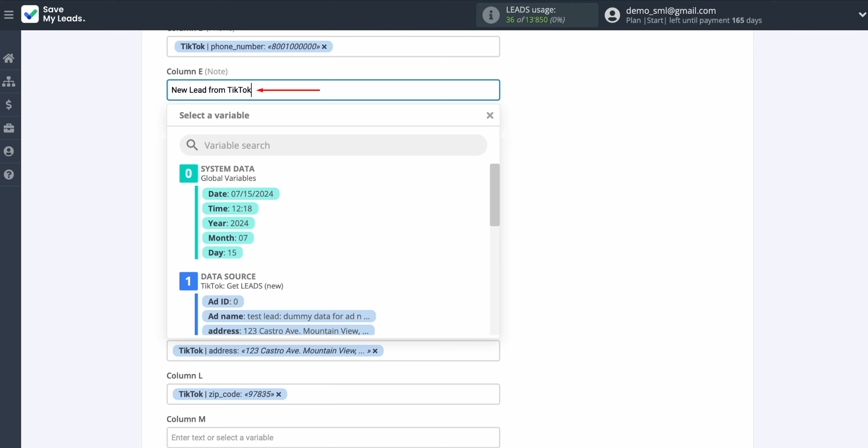Select the Time: 12:18 variable
This screenshot has width=868, height=448.
point(230,208)
